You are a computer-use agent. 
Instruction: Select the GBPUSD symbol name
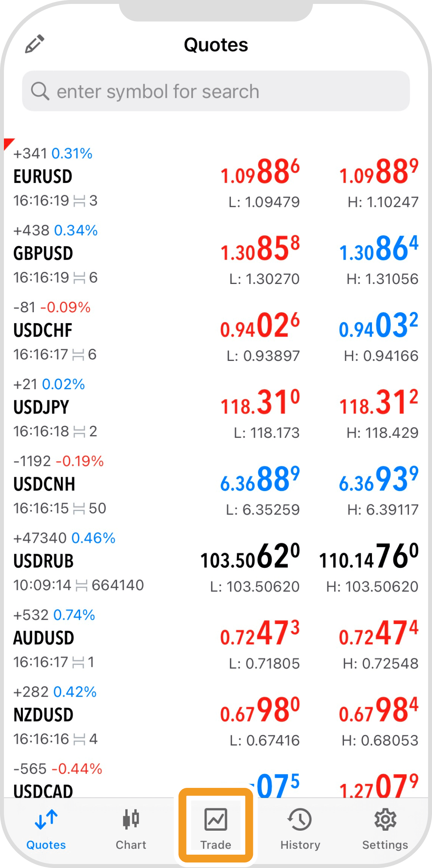pos(43,254)
